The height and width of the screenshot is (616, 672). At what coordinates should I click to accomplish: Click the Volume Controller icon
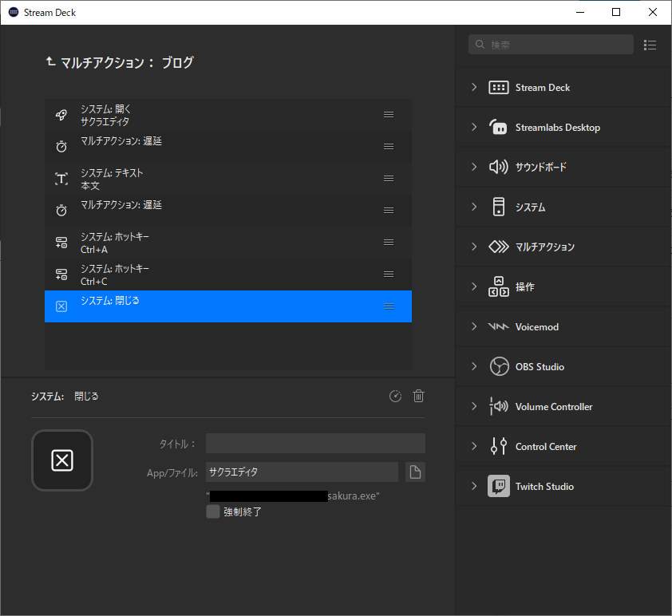[499, 406]
